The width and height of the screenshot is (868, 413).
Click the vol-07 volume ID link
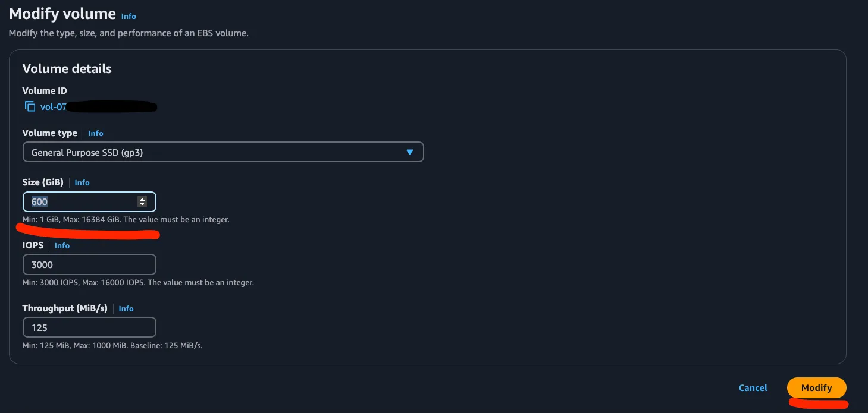(x=54, y=107)
